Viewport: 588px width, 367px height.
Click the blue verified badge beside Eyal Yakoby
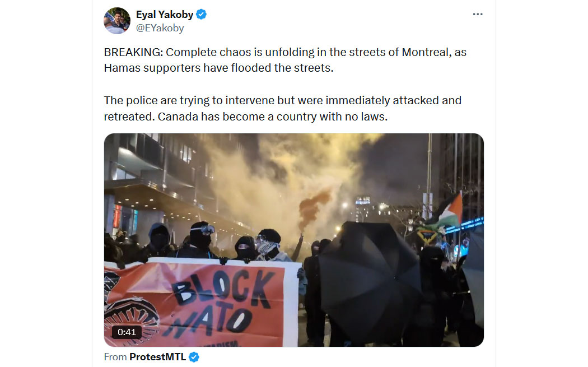(x=202, y=15)
